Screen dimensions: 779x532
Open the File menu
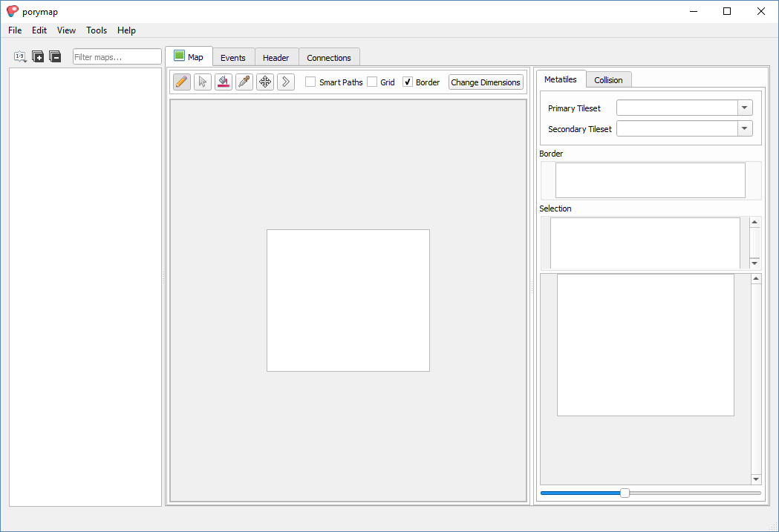[x=15, y=30]
